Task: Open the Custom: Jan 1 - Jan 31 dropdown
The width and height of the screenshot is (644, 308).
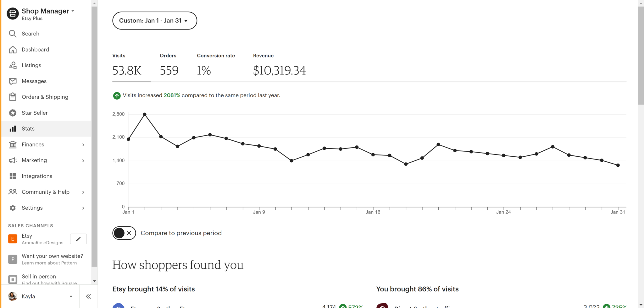Action: pyautogui.click(x=154, y=20)
